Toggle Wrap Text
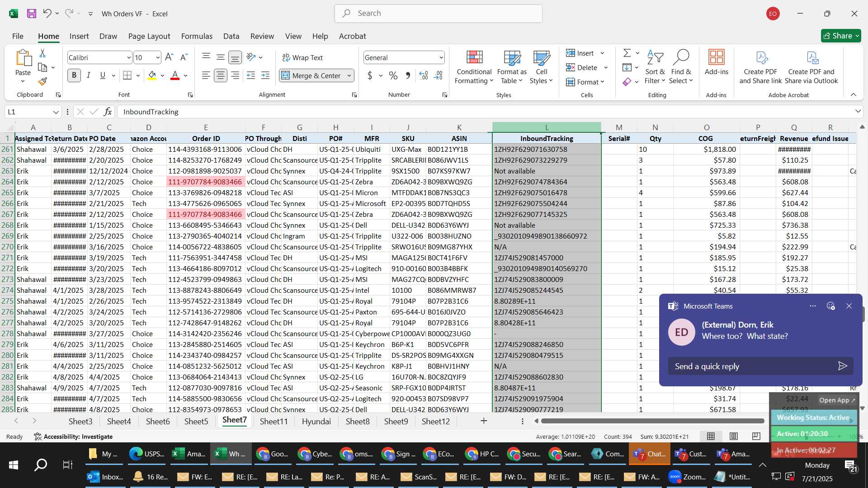This screenshot has width=868, height=488. click(x=302, y=57)
